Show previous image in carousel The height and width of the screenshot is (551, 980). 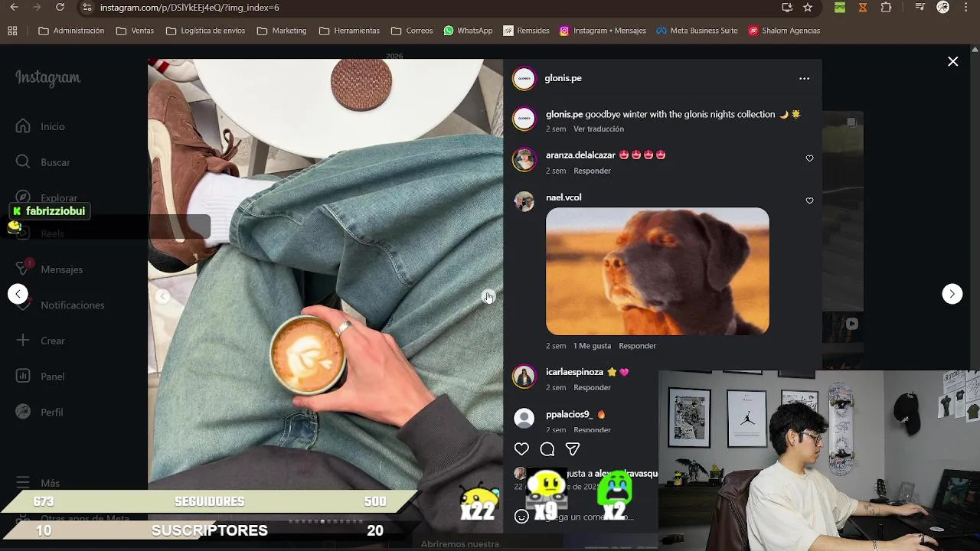pyautogui.click(x=162, y=297)
